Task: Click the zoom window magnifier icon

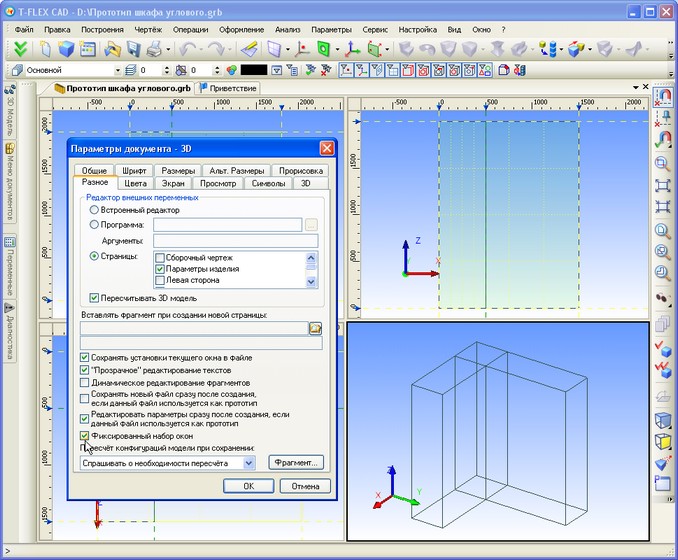Action: click(x=662, y=163)
